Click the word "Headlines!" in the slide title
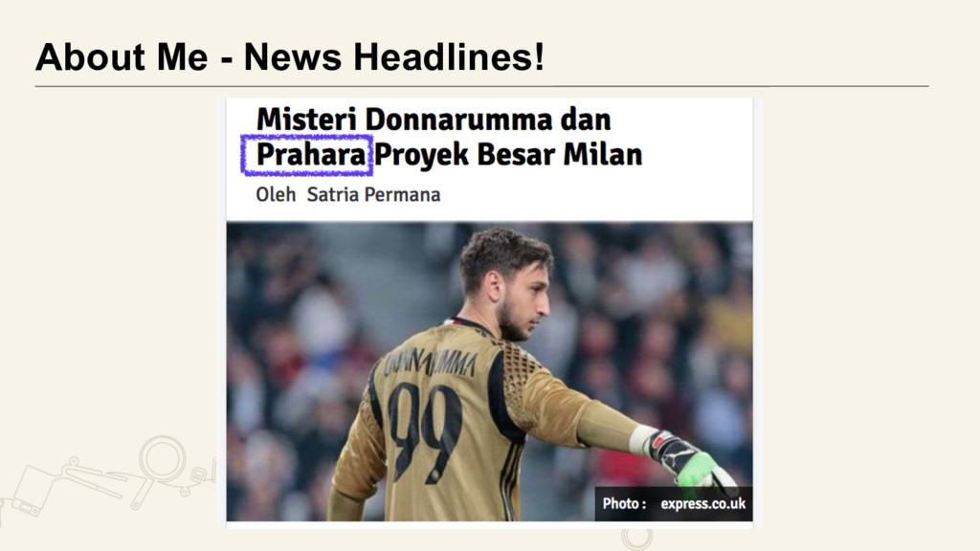Image resolution: width=980 pixels, height=551 pixels. pos(449,56)
